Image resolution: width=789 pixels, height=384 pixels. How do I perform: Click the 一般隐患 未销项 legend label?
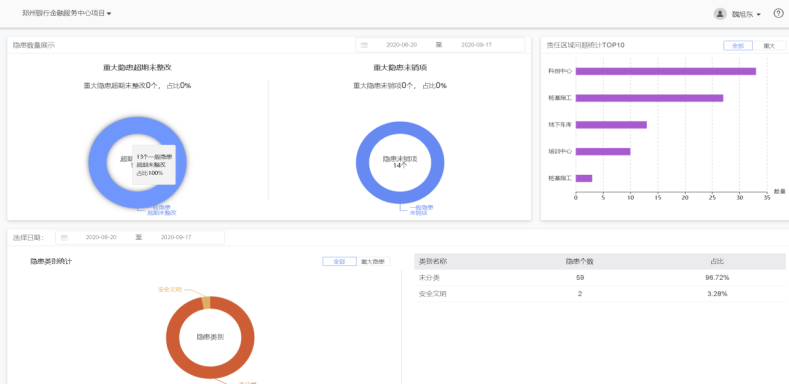(421, 210)
